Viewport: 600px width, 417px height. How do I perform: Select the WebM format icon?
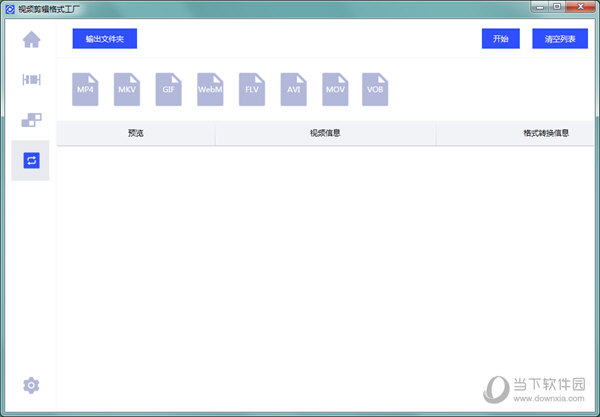point(210,89)
